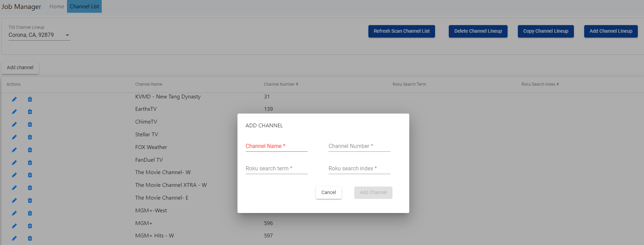The height and width of the screenshot is (245, 644).
Task: Click the Roku Search Index # header
Action: click(x=540, y=84)
